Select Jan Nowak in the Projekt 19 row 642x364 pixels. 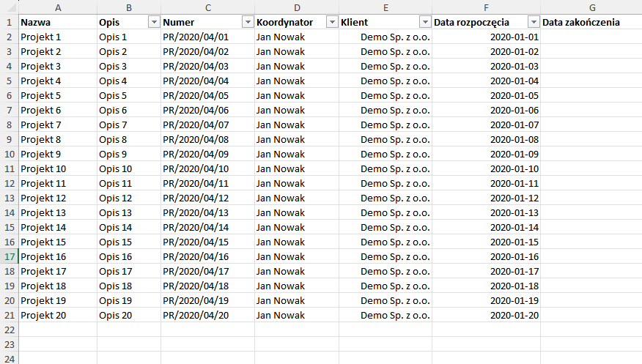[297, 300]
